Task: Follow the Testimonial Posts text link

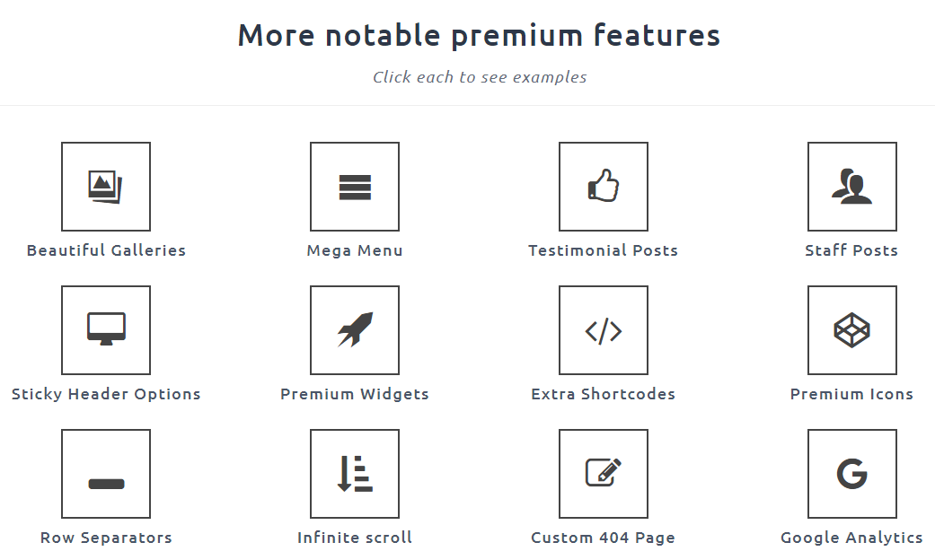Action: (x=603, y=250)
